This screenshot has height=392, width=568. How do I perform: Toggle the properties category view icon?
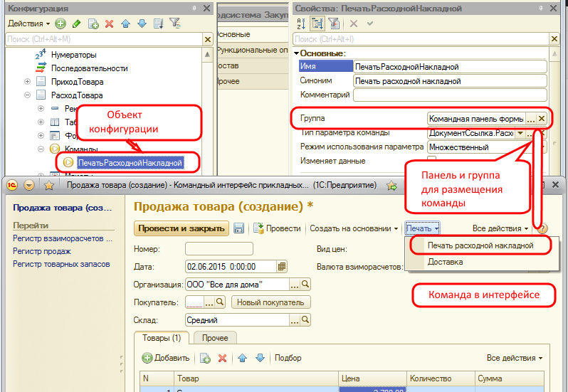click(317, 24)
